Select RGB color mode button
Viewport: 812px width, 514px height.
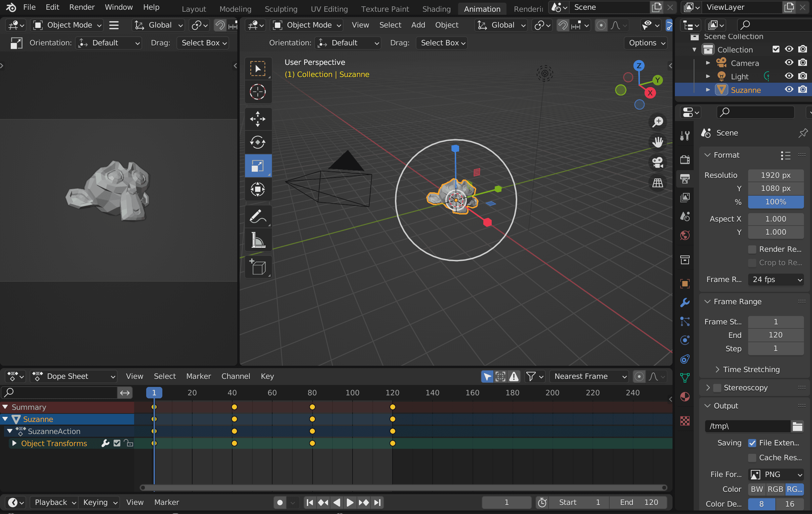click(775, 489)
